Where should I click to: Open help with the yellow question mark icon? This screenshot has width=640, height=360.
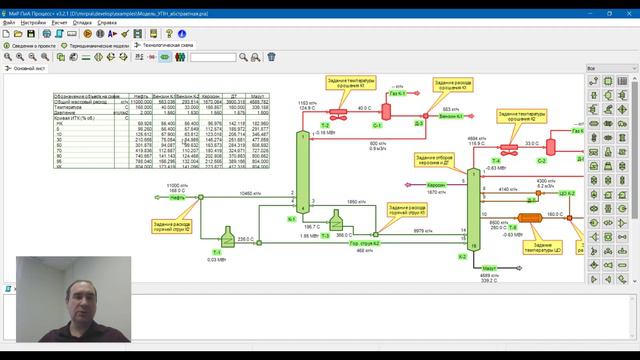(x=169, y=34)
